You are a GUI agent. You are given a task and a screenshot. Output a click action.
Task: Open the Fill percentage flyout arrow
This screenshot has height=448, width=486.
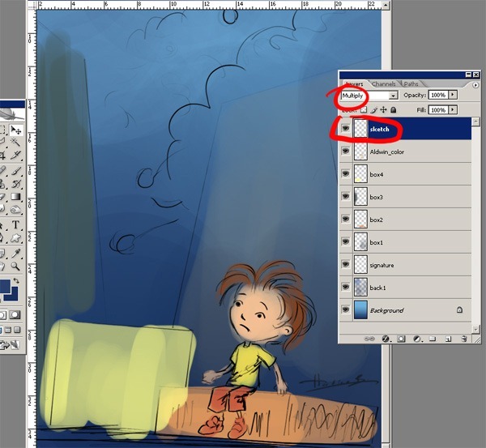click(453, 109)
